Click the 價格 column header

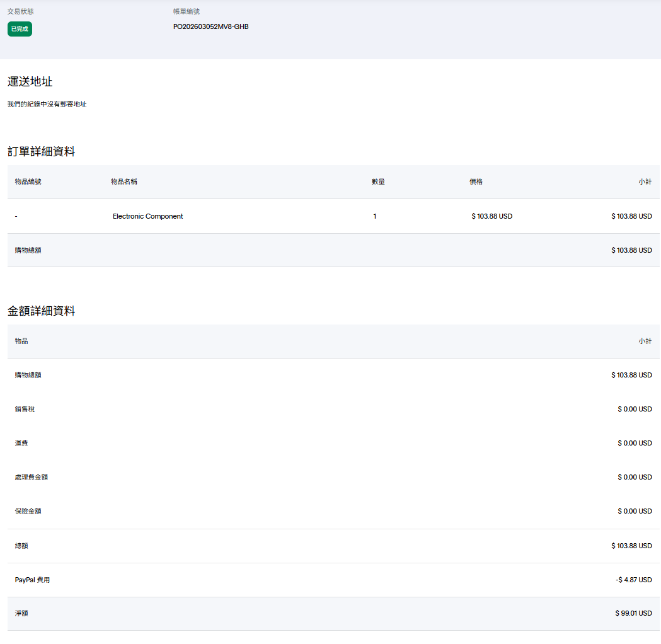click(x=476, y=181)
